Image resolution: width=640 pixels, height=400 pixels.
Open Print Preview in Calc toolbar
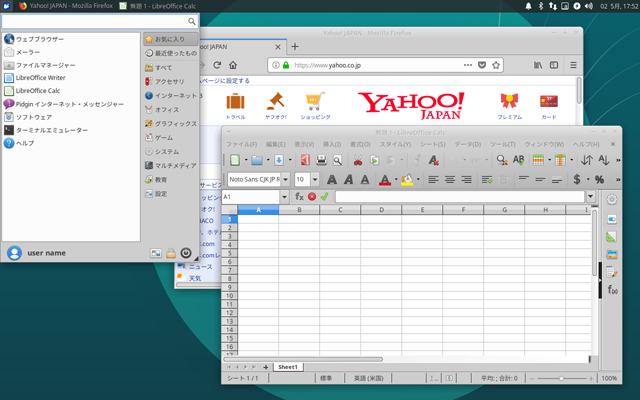tap(337, 160)
